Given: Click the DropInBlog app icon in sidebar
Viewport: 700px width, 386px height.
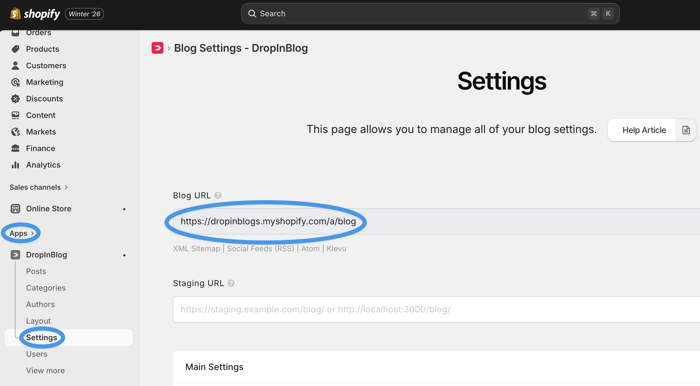Looking at the screenshot, I should tap(16, 255).
